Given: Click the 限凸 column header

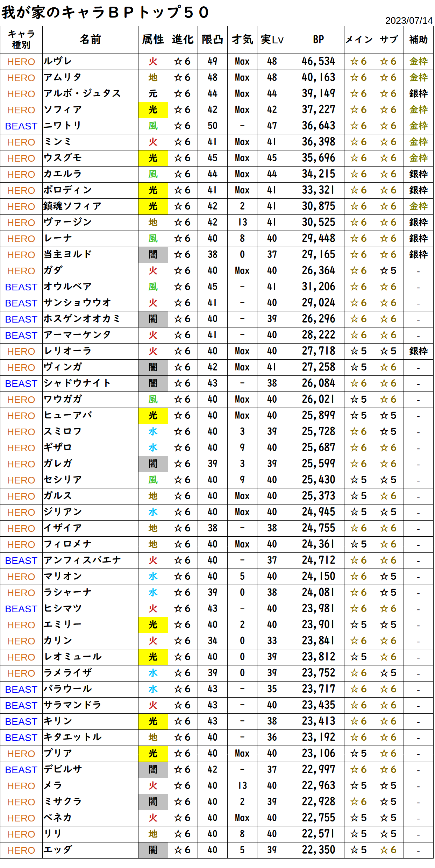Looking at the screenshot, I should pos(212,40).
